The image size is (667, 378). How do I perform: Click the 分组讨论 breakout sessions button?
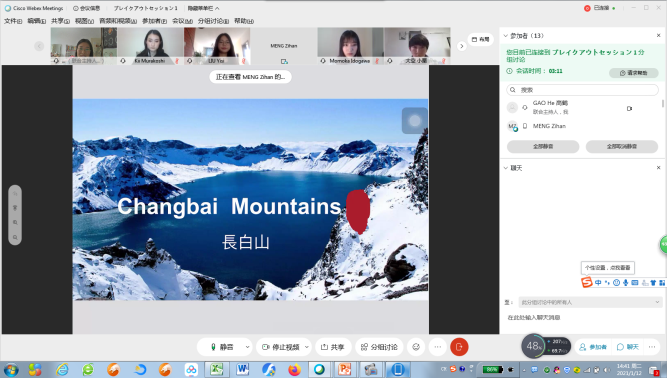tap(379, 347)
